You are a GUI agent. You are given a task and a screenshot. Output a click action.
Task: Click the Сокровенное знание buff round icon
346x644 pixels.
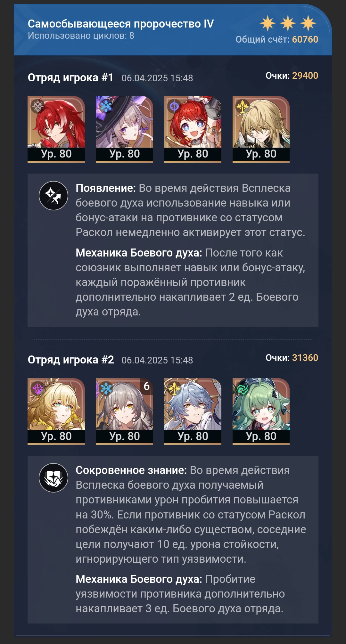pos(54,478)
